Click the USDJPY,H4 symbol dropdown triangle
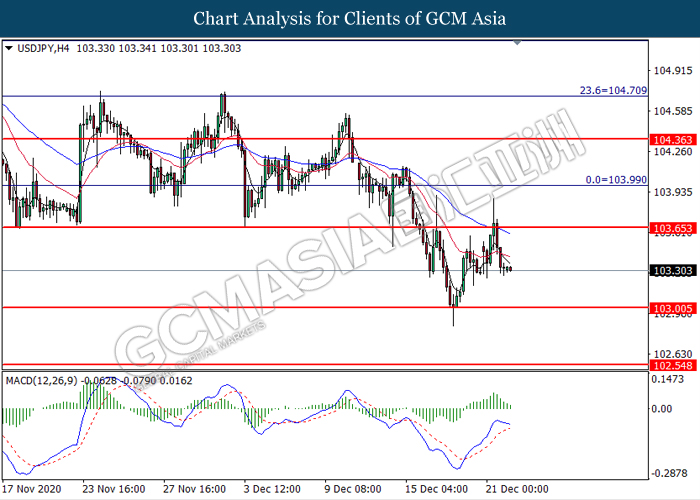 [8, 48]
